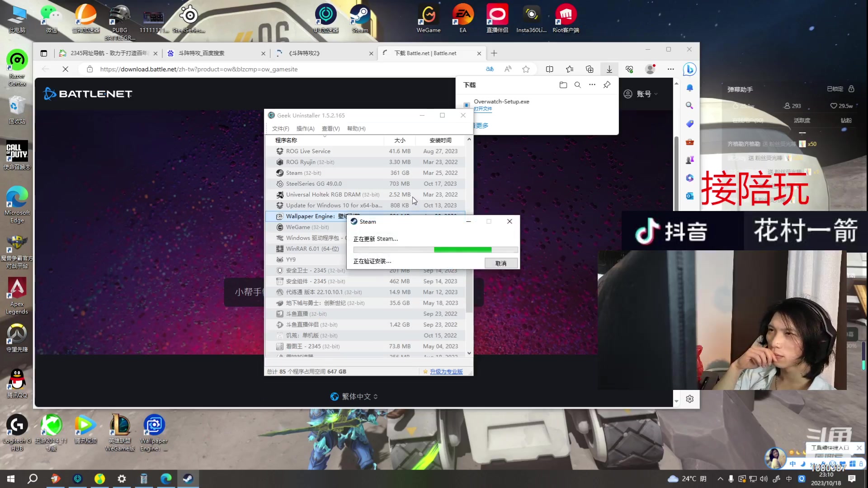Open Edge split screen icon
This screenshot has height=488, width=868.
click(549, 69)
